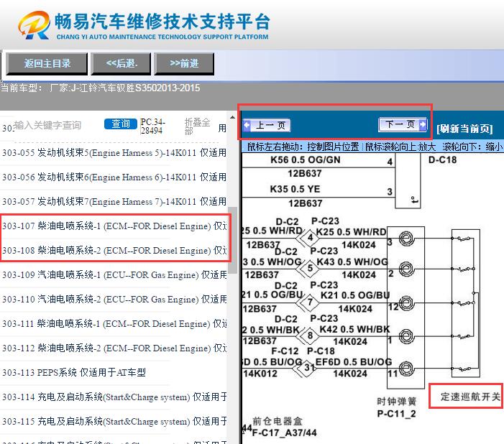Open 303-109 汽油电喷系统-1 entry

[x=114, y=274]
